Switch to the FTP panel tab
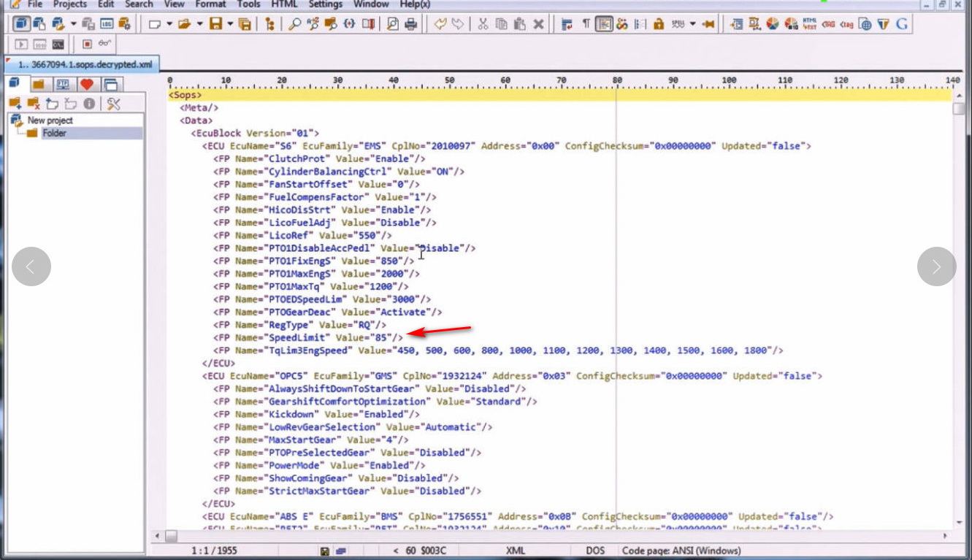This screenshot has width=972, height=560. point(63,84)
